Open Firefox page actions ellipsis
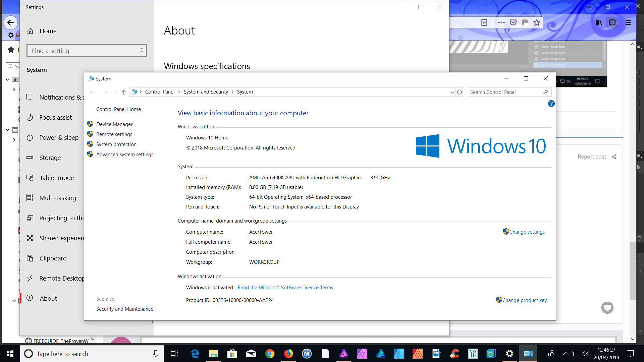 point(501,22)
